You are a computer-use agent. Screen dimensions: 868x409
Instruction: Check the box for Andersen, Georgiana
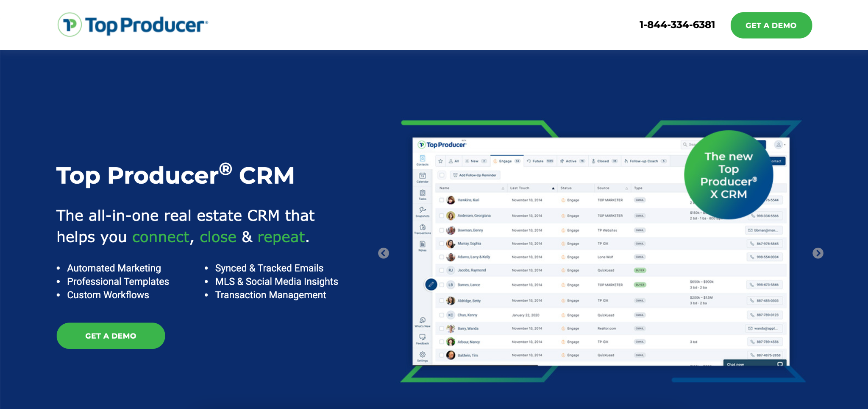coord(442,216)
